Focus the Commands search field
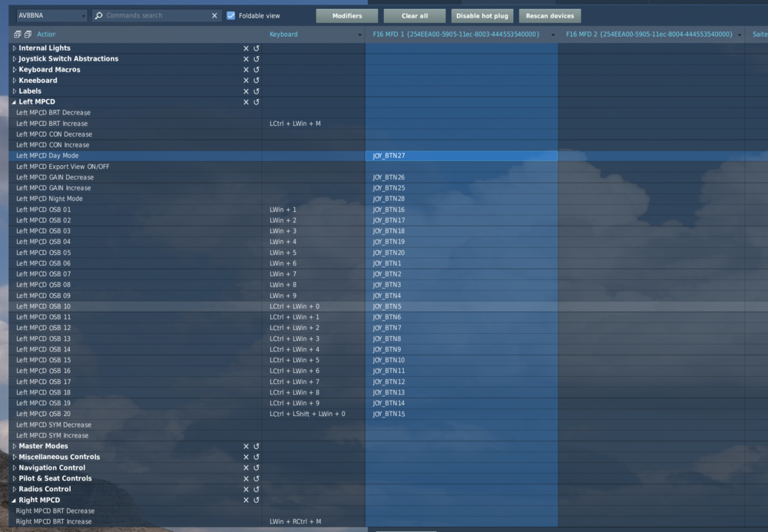Viewport: 768px width, 532px height. (x=157, y=15)
